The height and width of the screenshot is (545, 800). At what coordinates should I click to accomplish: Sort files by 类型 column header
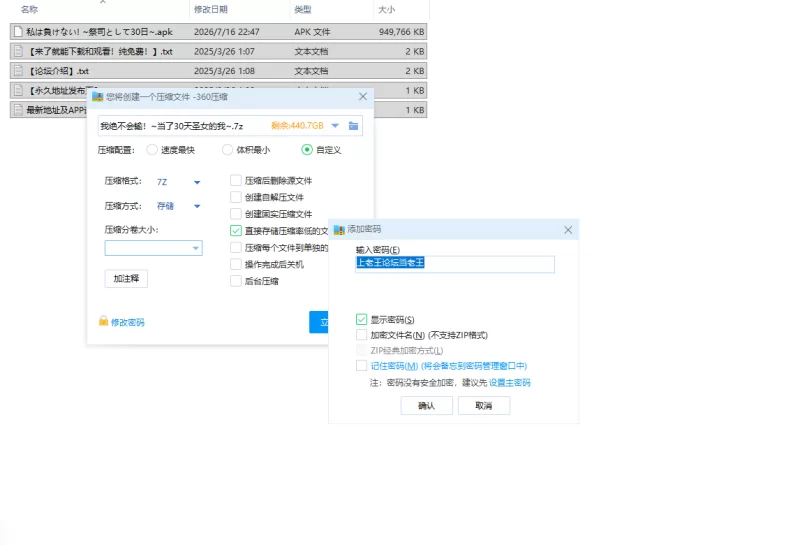[x=303, y=9]
